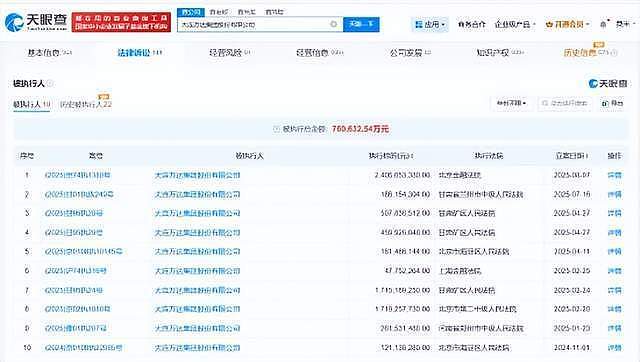Open 详情 link for row 8
Screen dimensions: 640x362
(x=614, y=309)
